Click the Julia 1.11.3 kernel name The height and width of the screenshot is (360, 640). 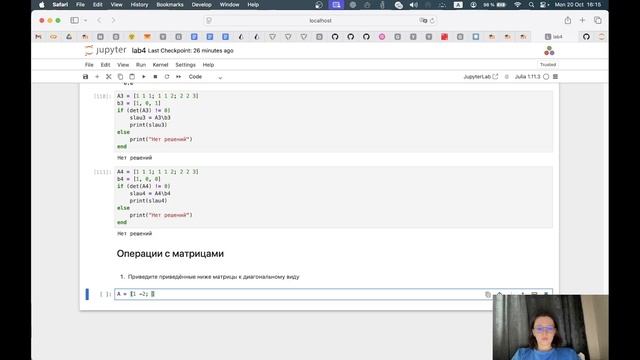point(527,77)
